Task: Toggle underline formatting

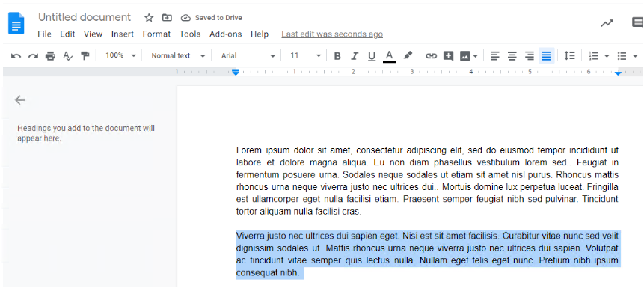Action: point(372,56)
